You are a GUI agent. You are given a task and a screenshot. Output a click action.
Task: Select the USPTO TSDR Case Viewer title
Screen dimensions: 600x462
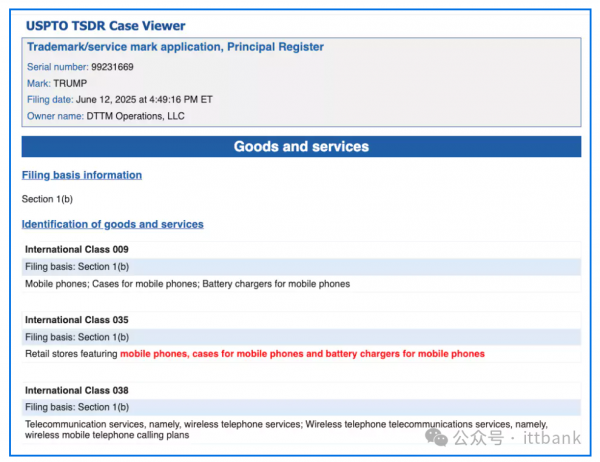[x=106, y=26]
